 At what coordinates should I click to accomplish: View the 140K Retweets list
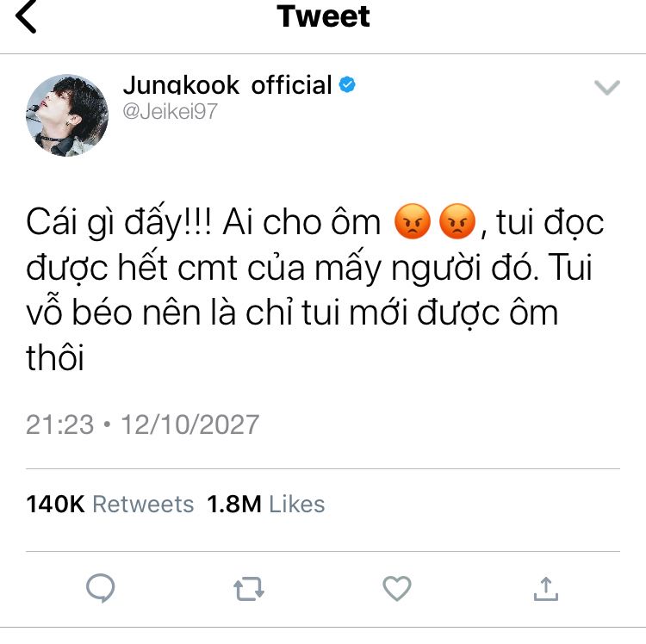[109, 504]
